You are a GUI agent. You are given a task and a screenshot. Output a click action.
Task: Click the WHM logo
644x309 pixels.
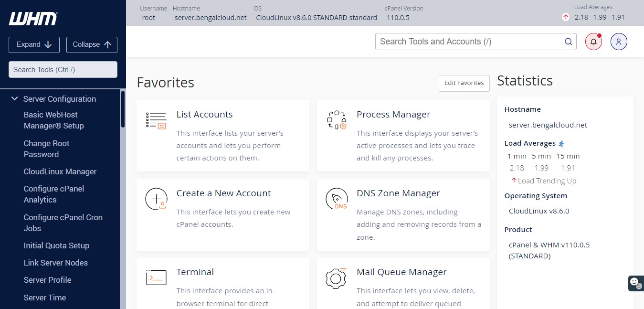tap(33, 19)
